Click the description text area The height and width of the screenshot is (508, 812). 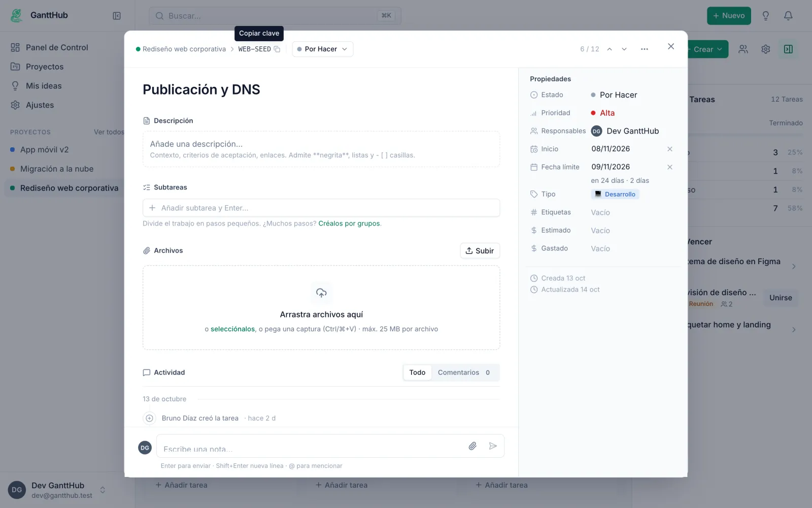[321, 149]
